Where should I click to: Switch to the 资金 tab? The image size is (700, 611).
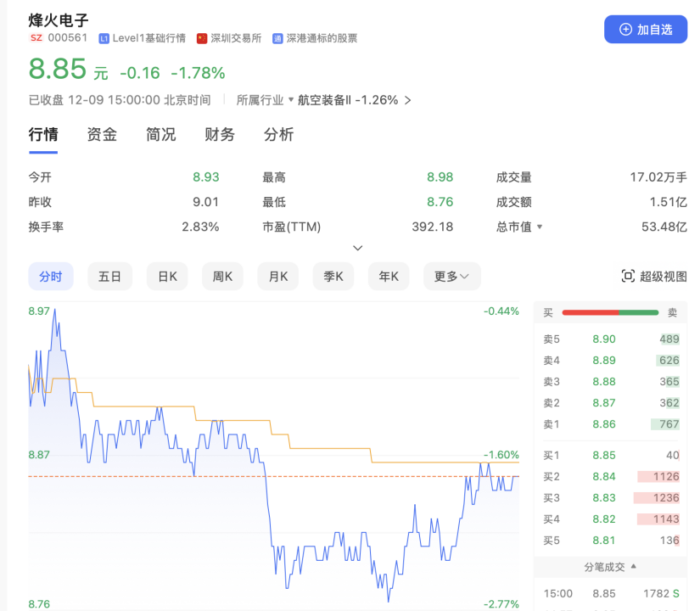pos(102,134)
